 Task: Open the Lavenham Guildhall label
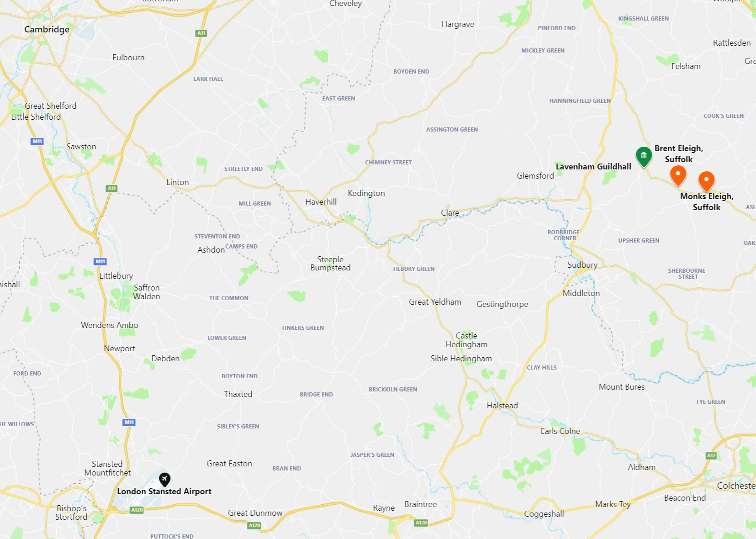coord(593,167)
